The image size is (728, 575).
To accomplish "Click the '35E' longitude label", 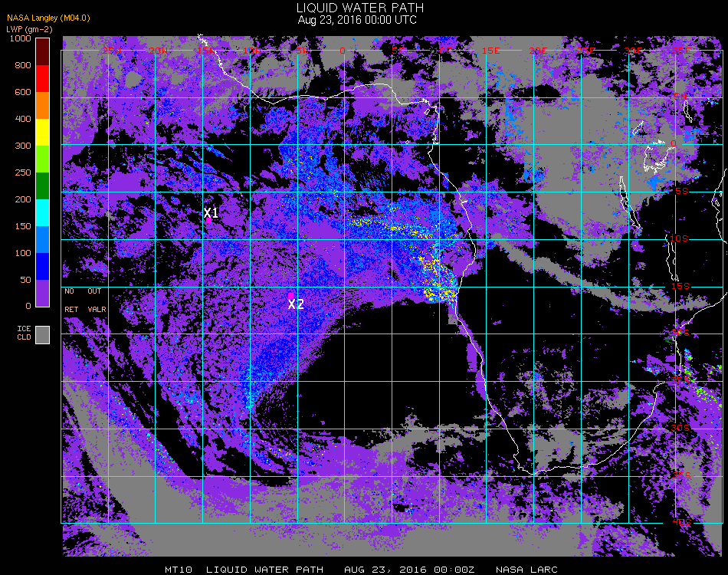I will coord(680,51).
